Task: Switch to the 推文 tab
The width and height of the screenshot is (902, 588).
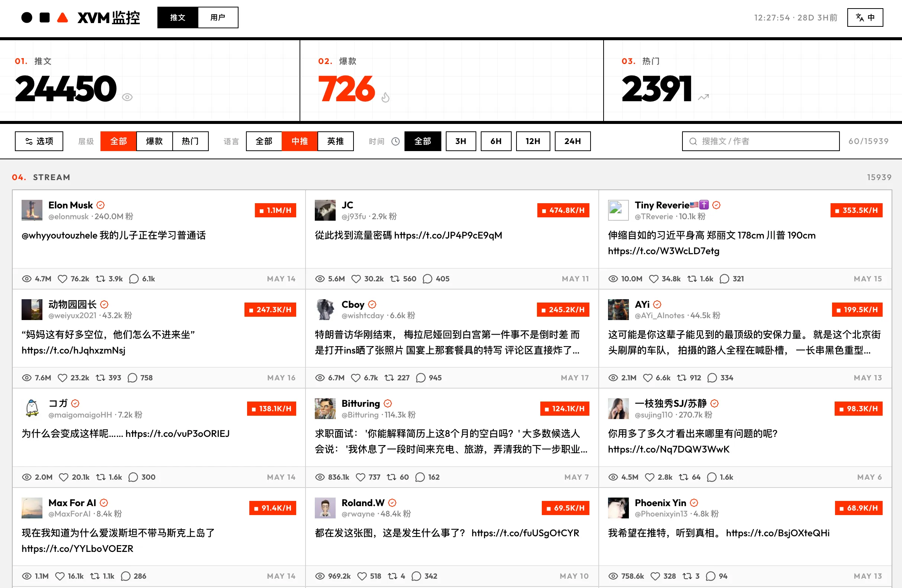Action: click(178, 17)
